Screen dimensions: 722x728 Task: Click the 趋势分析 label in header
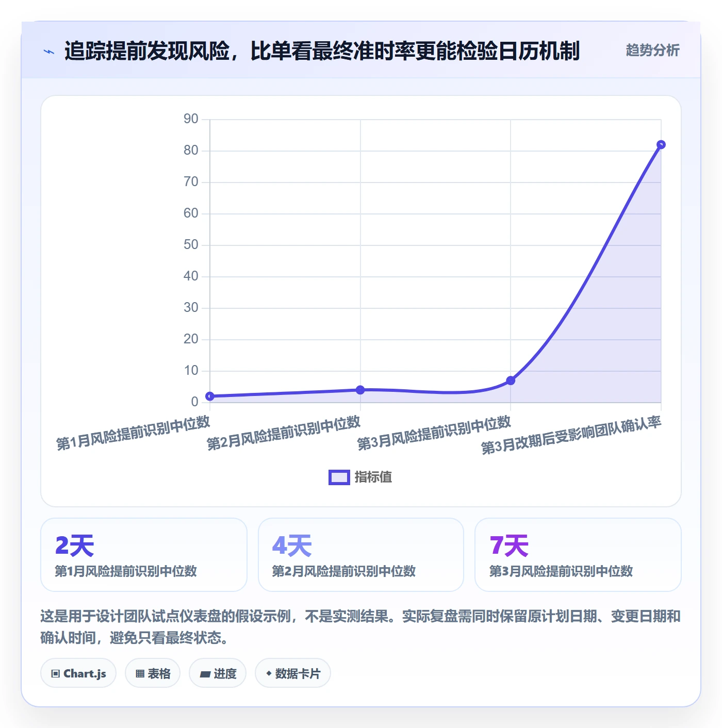coord(652,51)
